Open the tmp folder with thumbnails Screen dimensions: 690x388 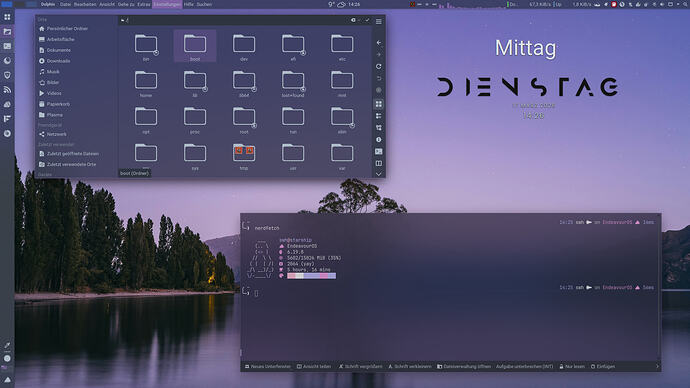coord(244,157)
